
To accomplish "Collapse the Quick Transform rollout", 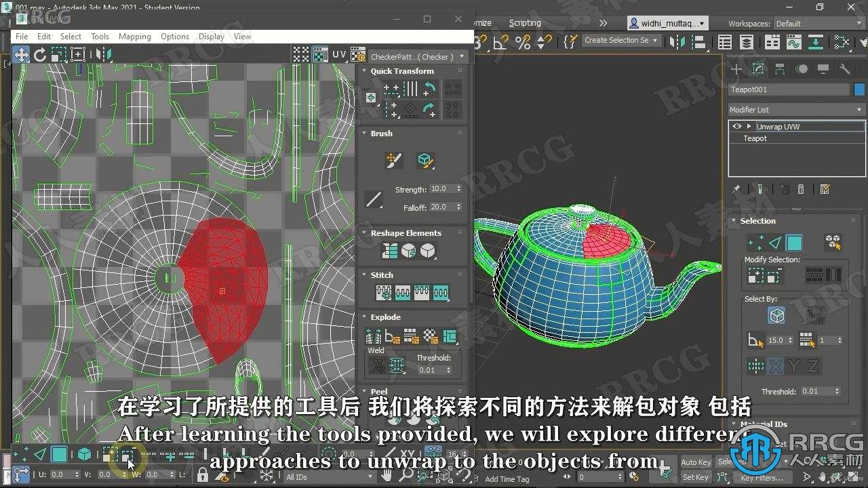I will pyautogui.click(x=364, y=71).
